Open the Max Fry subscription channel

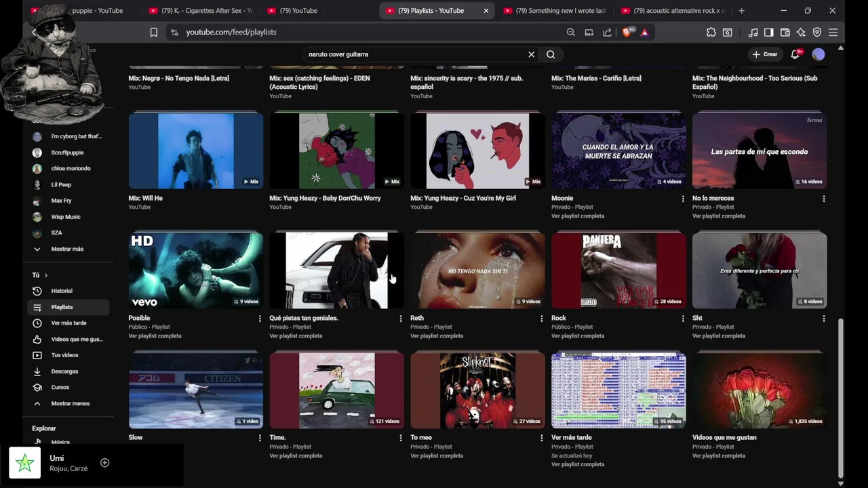pyautogui.click(x=66, y=201)
